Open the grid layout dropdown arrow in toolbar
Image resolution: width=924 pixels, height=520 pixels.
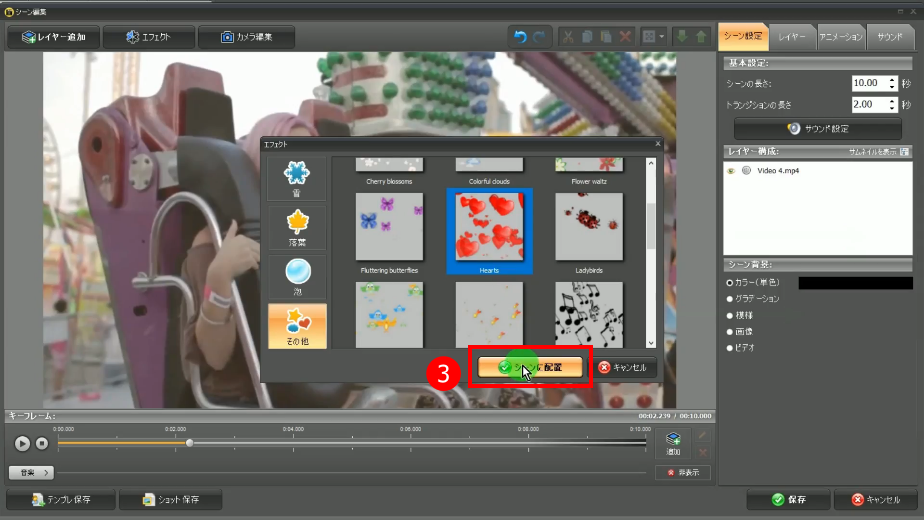pyautogui.click(x=662, y=37)
